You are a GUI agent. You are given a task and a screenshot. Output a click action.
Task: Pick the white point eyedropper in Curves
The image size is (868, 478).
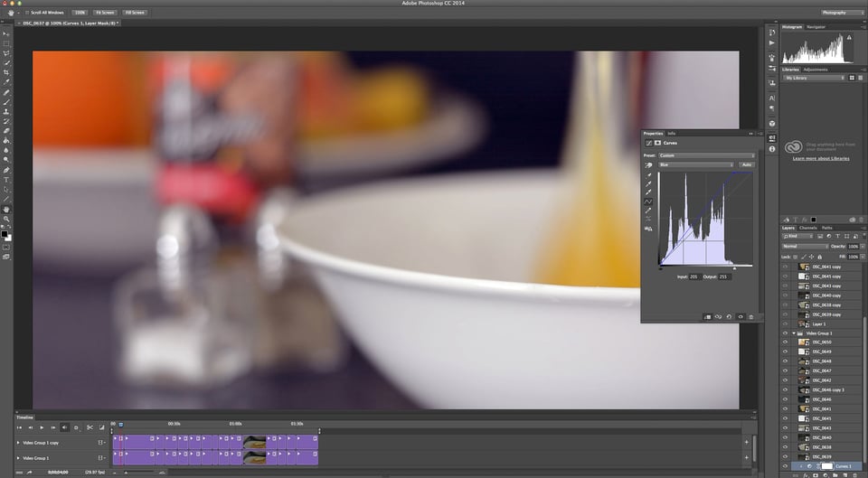tap(648, 192)
